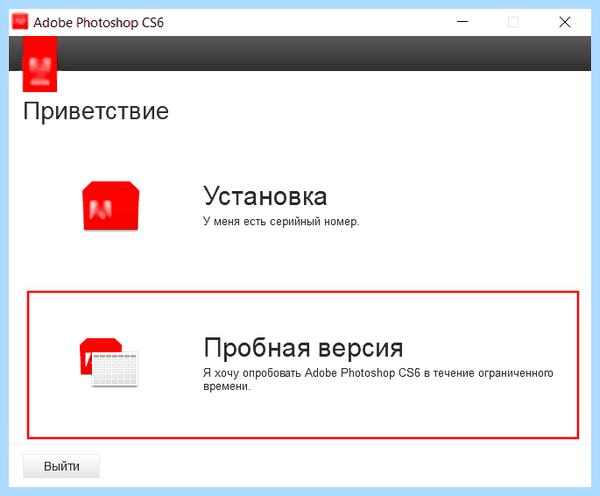
Task: Click the red Adobe install box icon
Action: (x=111, y=206)
